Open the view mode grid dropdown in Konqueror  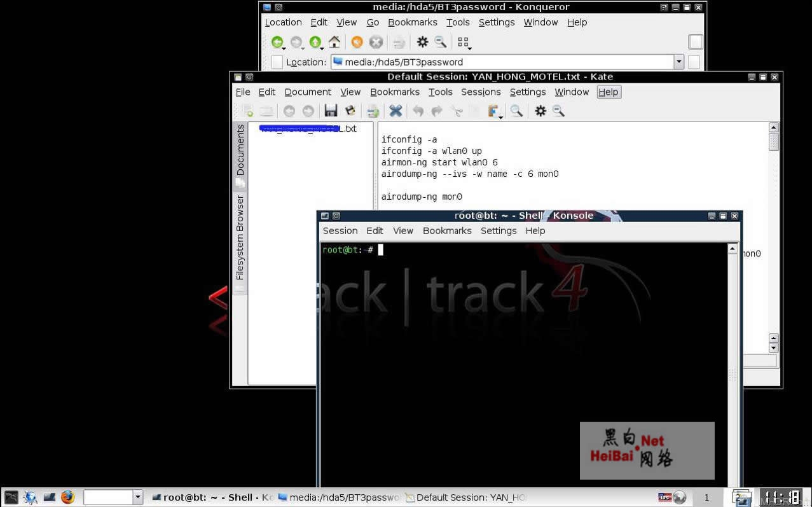pos(464,43)
